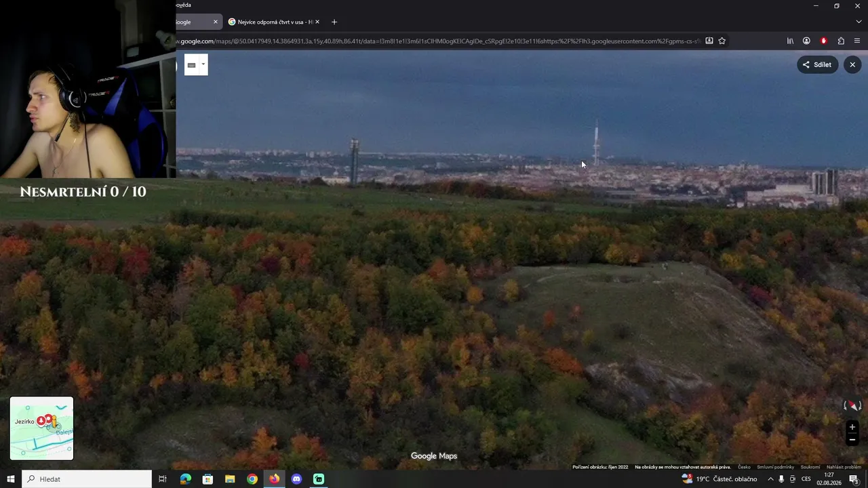Screen dimensions: 868x488
Task: Open the extensions puzzle-piece menu
Action: [x=841, y=41]
